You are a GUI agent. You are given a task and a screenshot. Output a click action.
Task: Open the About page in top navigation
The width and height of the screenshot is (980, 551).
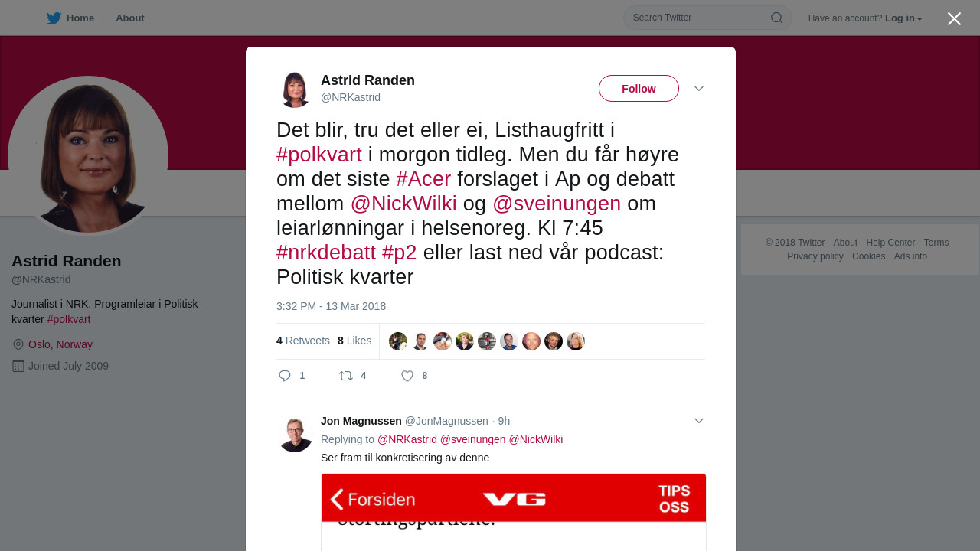(x=130, y=18)
